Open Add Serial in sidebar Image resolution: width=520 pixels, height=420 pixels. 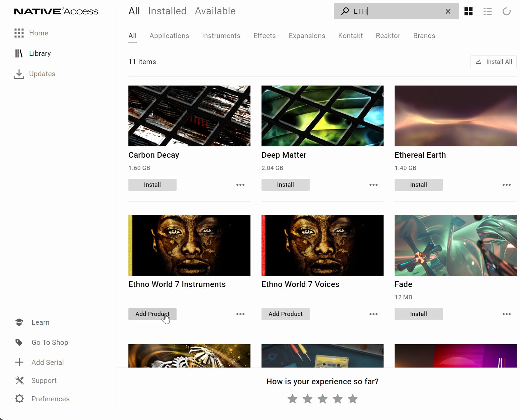tap(47, 363)
